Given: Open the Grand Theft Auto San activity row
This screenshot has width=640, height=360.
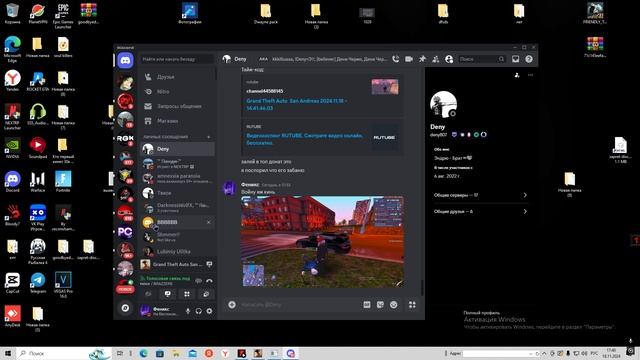Looking at the screenshot, I should tap(176, 264).
